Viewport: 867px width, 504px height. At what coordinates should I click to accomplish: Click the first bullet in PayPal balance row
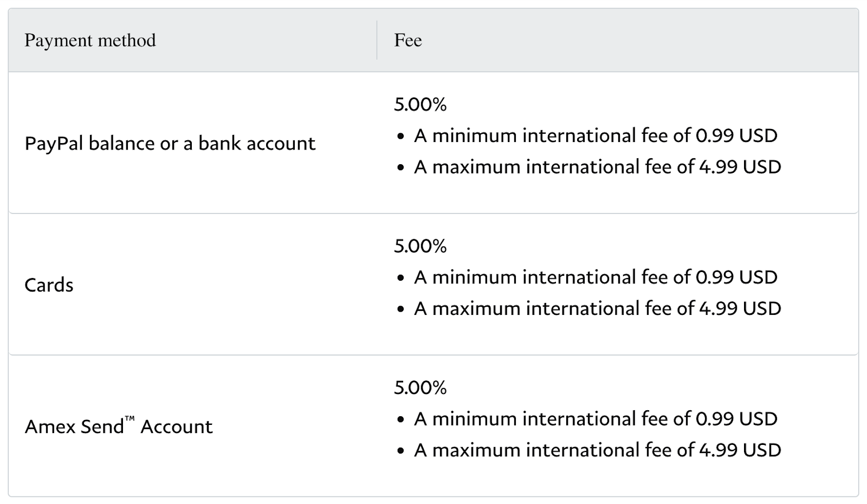[x=400, y=137]
